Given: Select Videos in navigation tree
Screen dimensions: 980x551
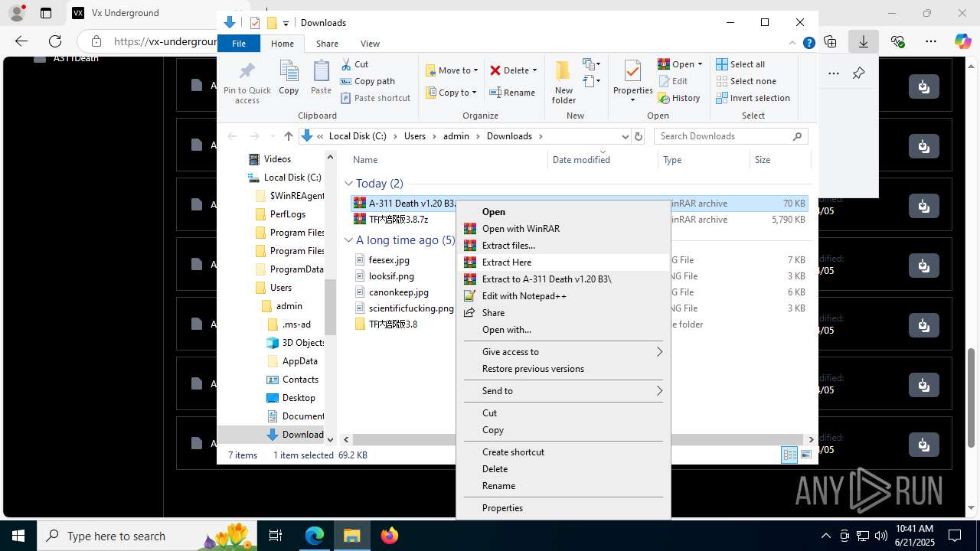Looking at the screenshot, I should tap(276, 159).
